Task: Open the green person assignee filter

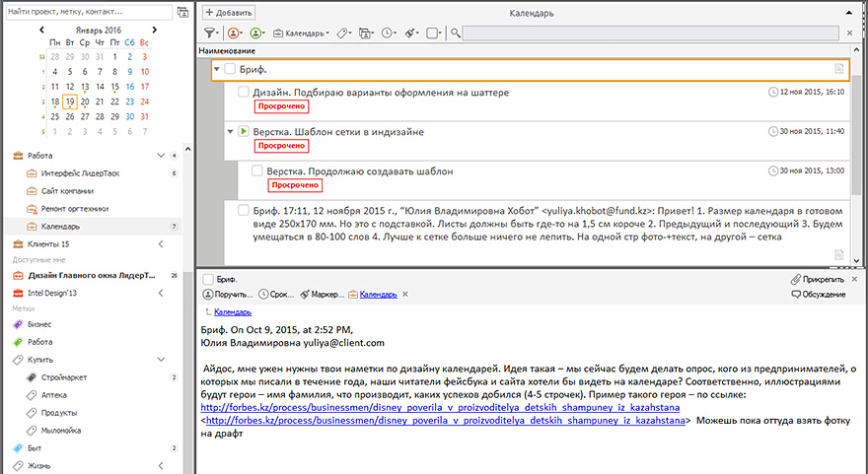Action: (257, 34)
